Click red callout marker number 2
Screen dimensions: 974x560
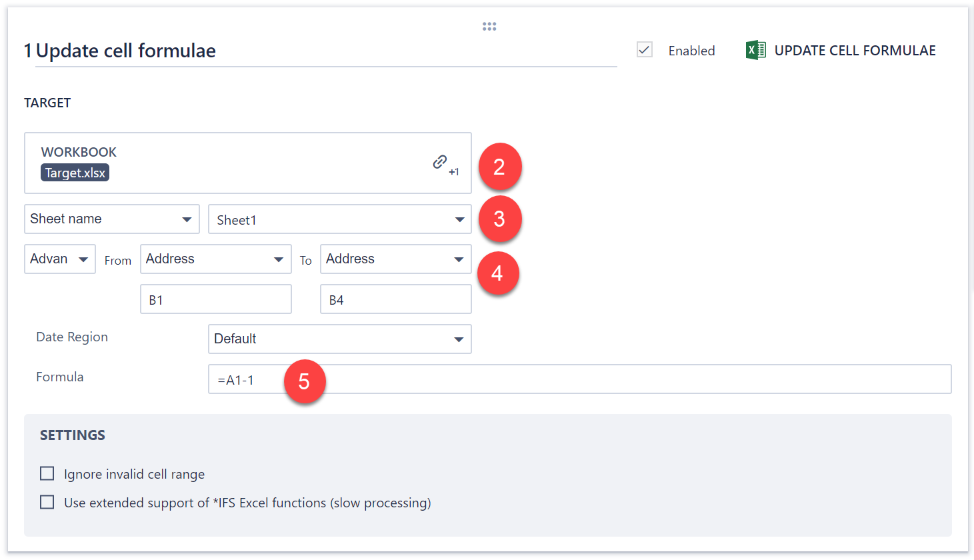pyautogui.click(x=499, y=166)
